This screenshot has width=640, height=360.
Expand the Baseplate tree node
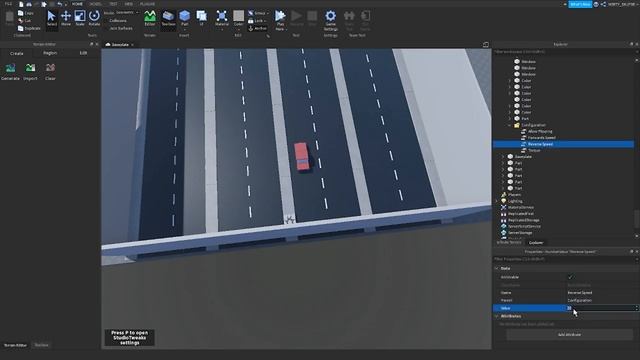503,157
